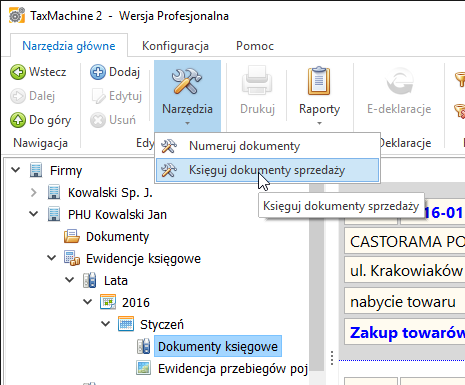Click the Usuń delete icon
The height and width of the screenshot is (385, 465).
[98, 120]
